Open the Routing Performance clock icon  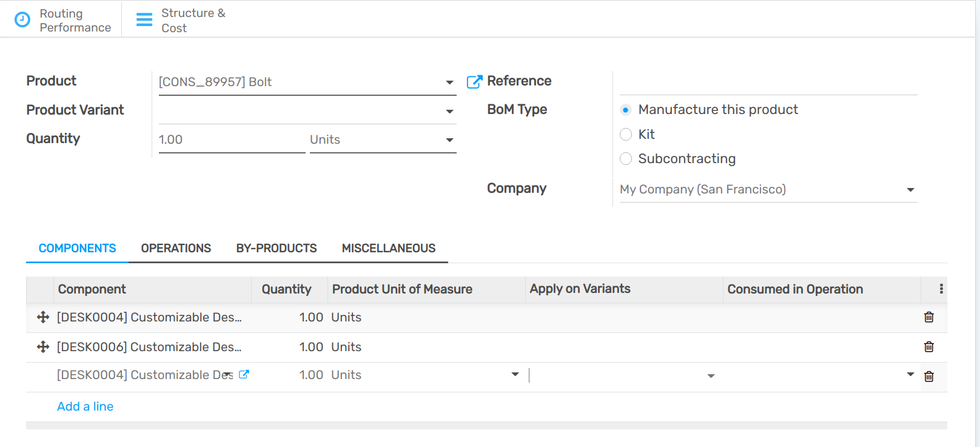tap(22, 20)
